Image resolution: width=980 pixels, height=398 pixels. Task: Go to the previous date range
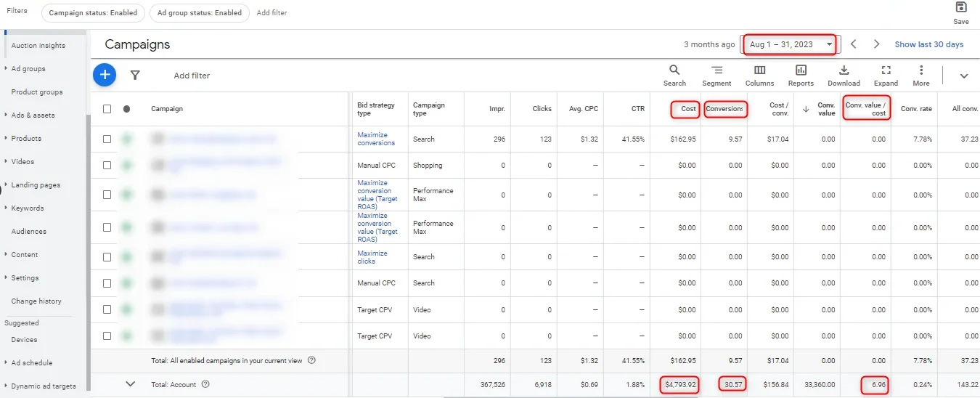(854, 44)
